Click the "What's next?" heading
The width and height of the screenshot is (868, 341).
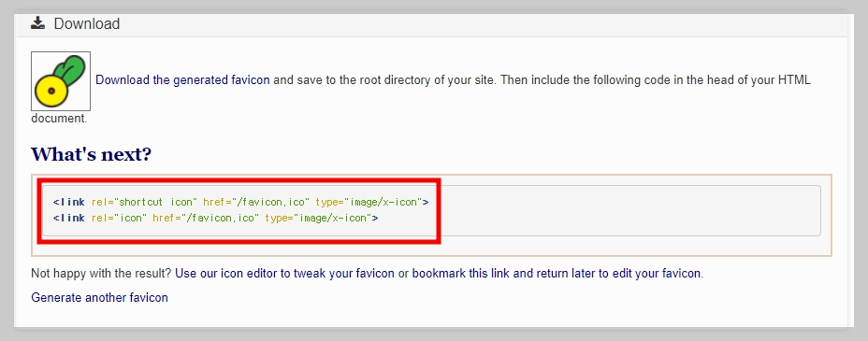[91, 153]
